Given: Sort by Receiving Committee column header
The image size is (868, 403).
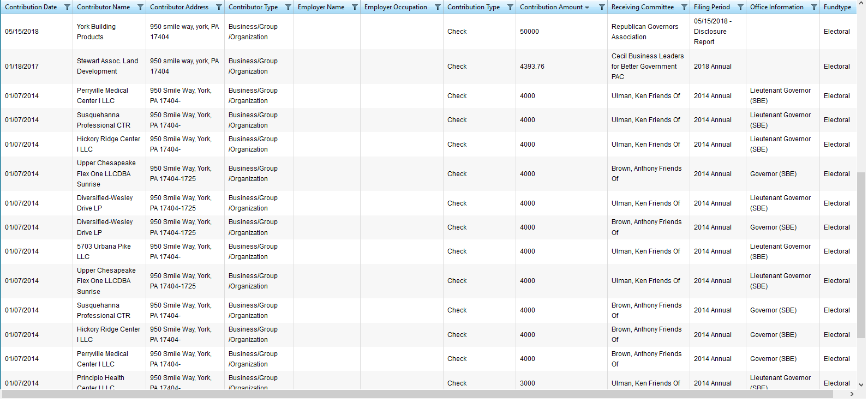Looking at the screenshot, I should [642, 7].
